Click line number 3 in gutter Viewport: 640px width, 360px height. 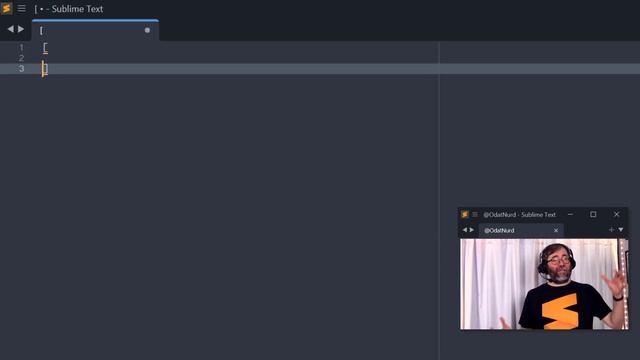tap(21, 69)
